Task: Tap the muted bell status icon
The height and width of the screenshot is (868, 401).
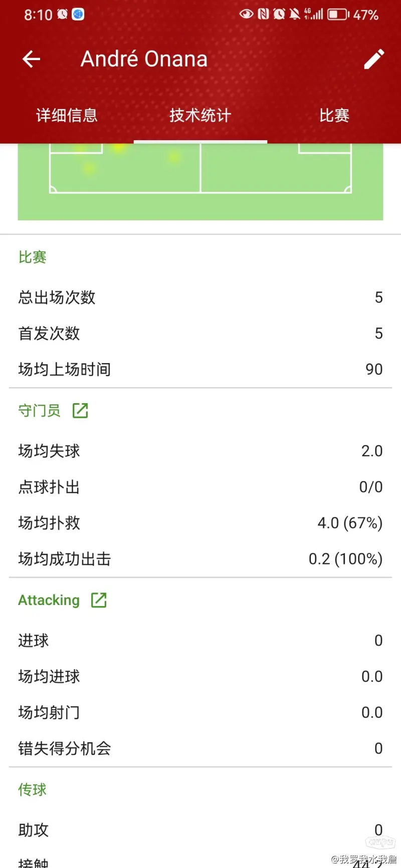Action: (x=295, y=15)
